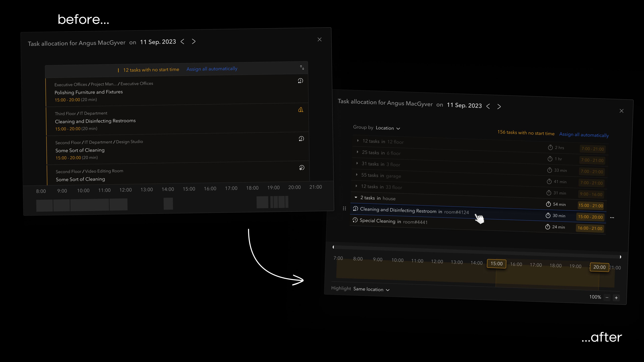
Task: Click the 20:00 timeline end marker
Action: [599, 267]
